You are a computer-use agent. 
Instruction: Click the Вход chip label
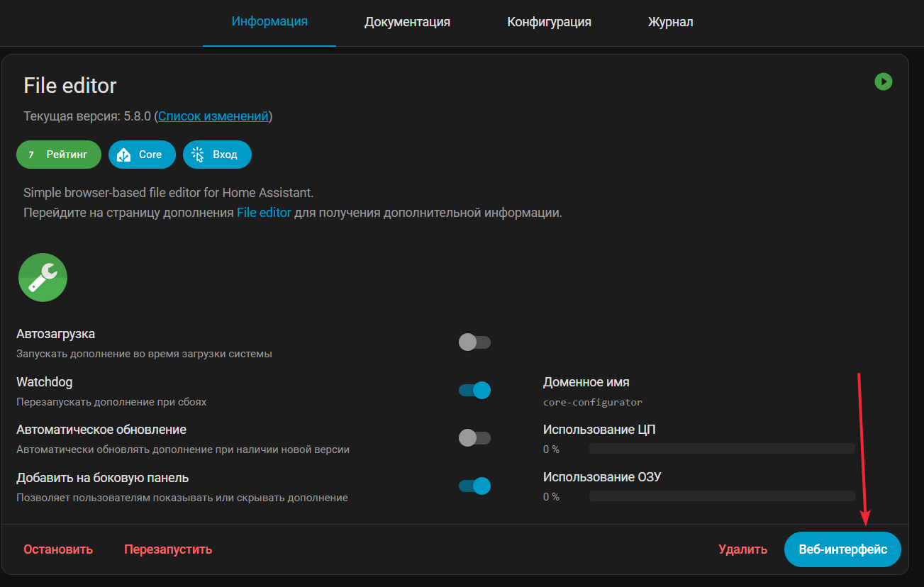pos(225,155)
